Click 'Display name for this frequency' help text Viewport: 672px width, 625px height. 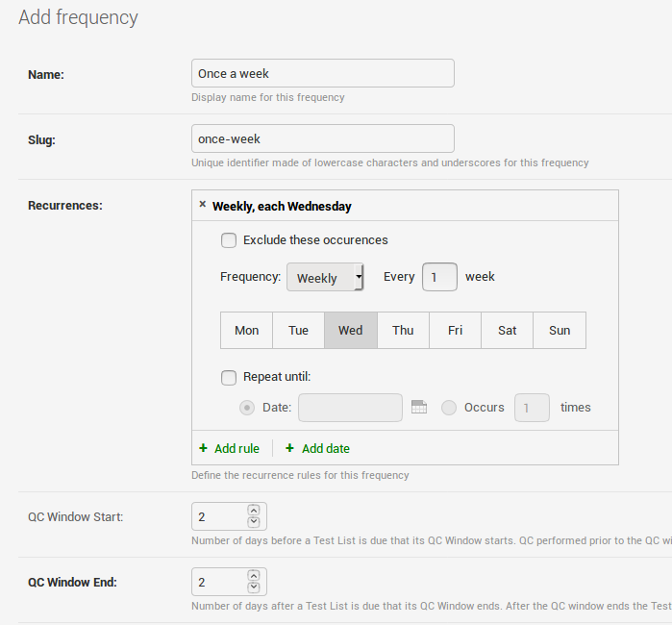coord(268,97)
